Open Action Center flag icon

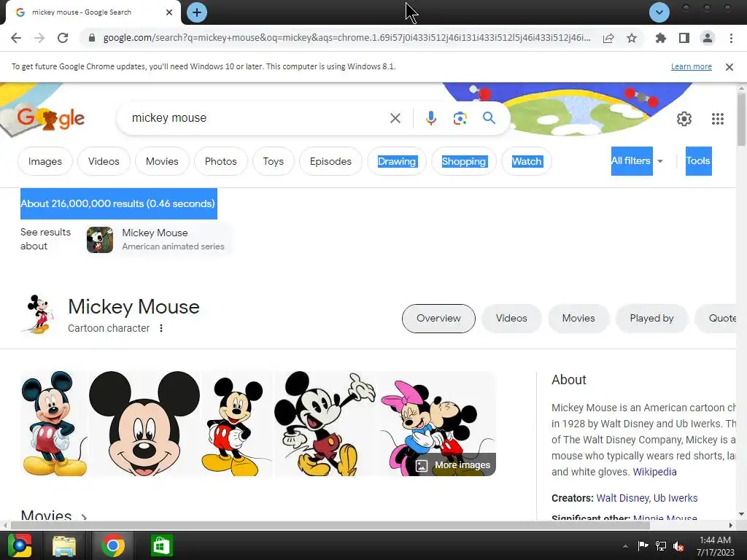[x=643, y=545]
